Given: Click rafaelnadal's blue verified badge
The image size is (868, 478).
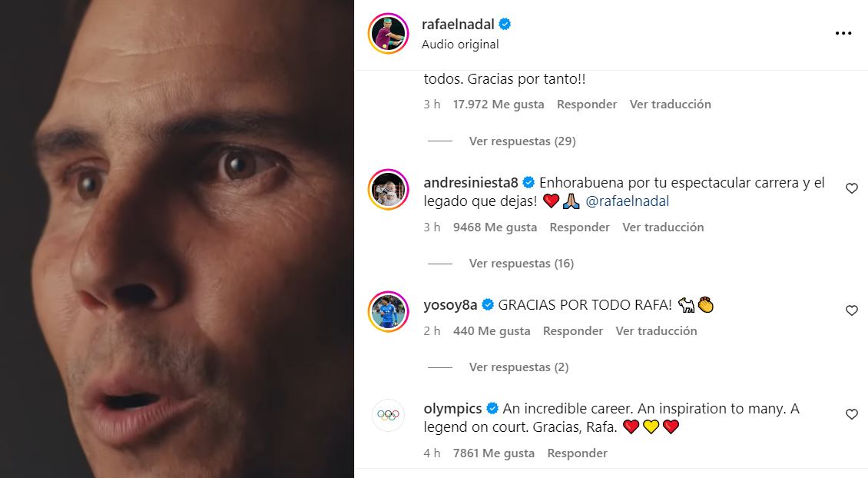Looking at the screenshot, I should (x=505, y=25).
